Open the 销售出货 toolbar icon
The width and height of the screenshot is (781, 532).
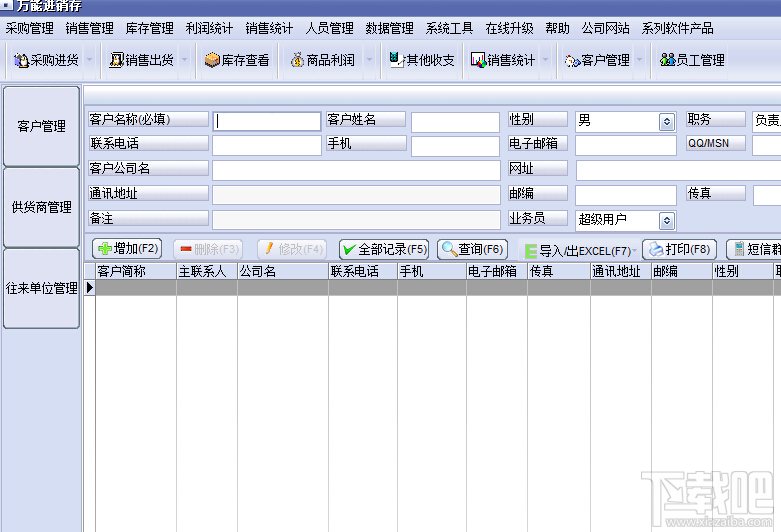(x=141, y=60)
